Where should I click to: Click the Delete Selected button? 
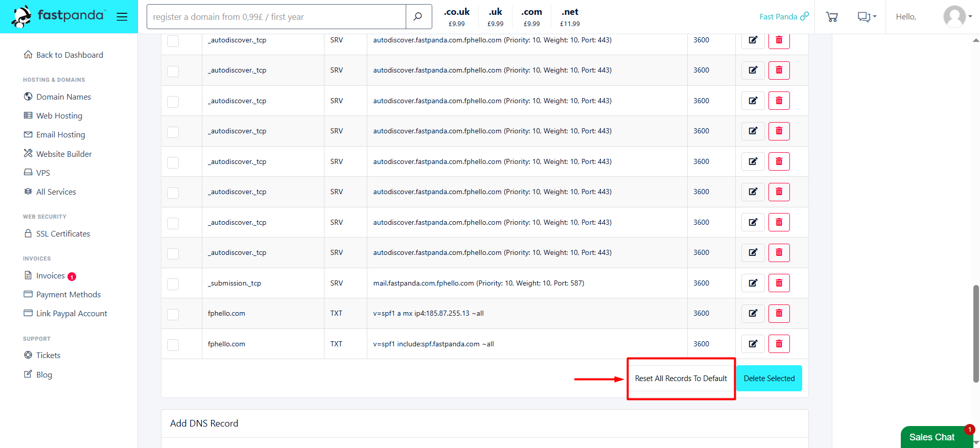coord(769,379)
